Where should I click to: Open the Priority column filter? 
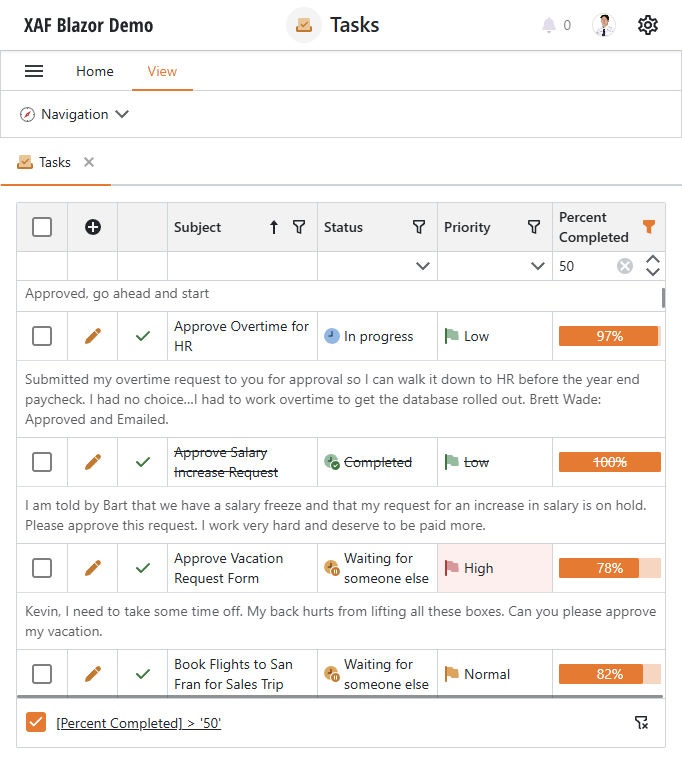534,227
